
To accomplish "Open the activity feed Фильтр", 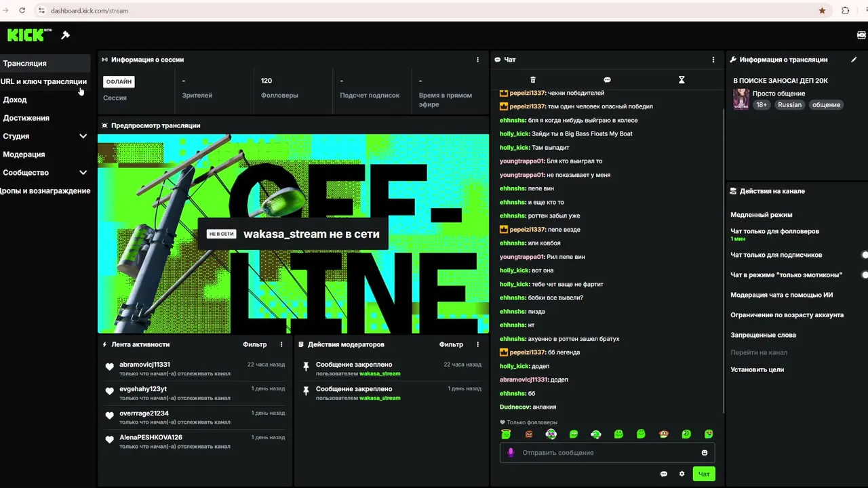I will tap(255, 344).
